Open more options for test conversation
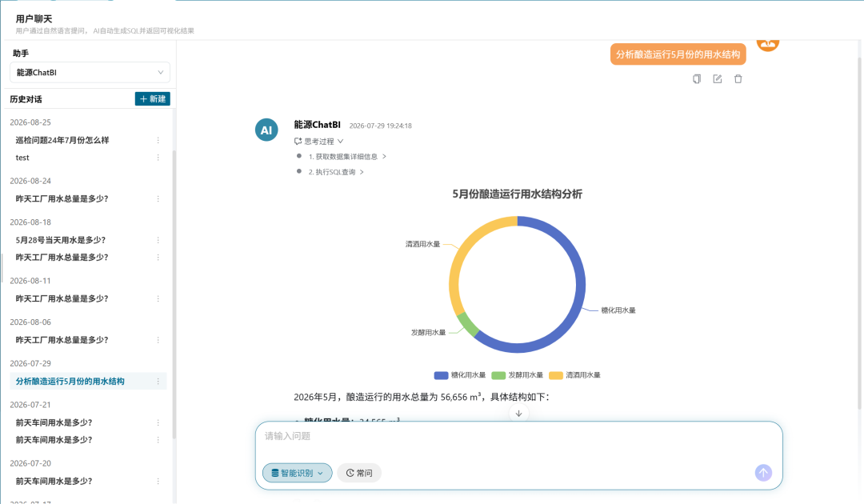Image resolution: width=864 pixels, height=504 pixels. (158, 158)
